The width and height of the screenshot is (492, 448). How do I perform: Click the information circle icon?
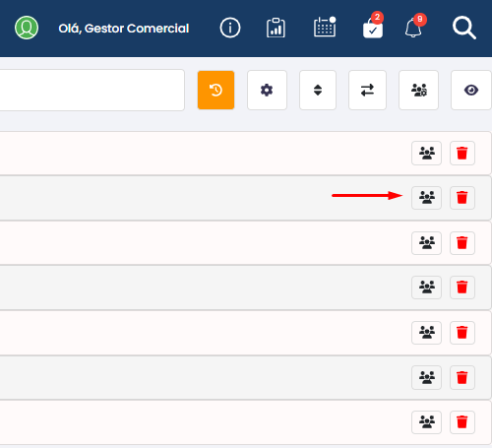point(230,28)
